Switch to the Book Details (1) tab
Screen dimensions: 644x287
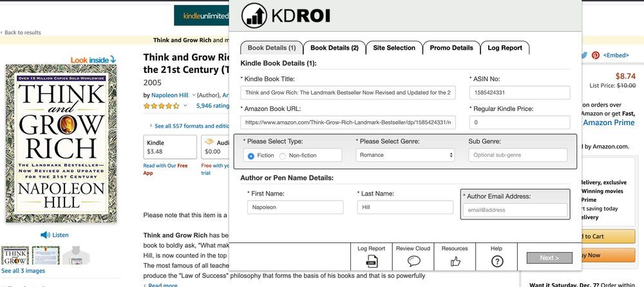coord(272,48)
